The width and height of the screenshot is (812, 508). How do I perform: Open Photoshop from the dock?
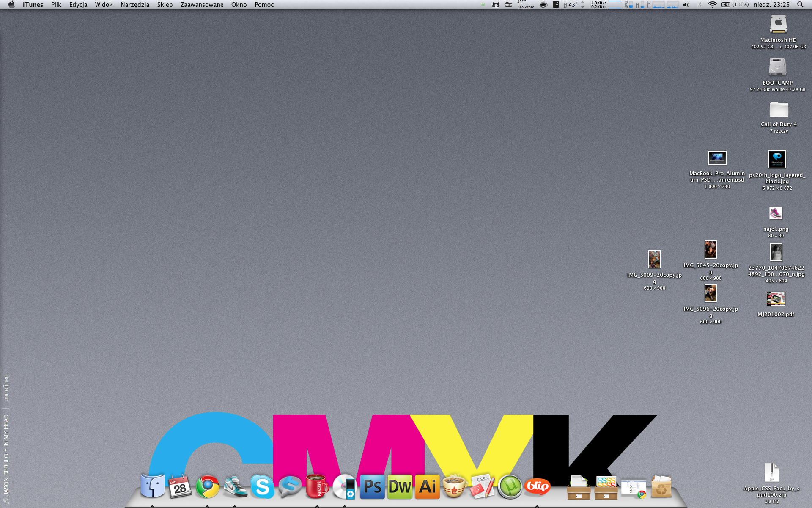[x=372, y=487]
